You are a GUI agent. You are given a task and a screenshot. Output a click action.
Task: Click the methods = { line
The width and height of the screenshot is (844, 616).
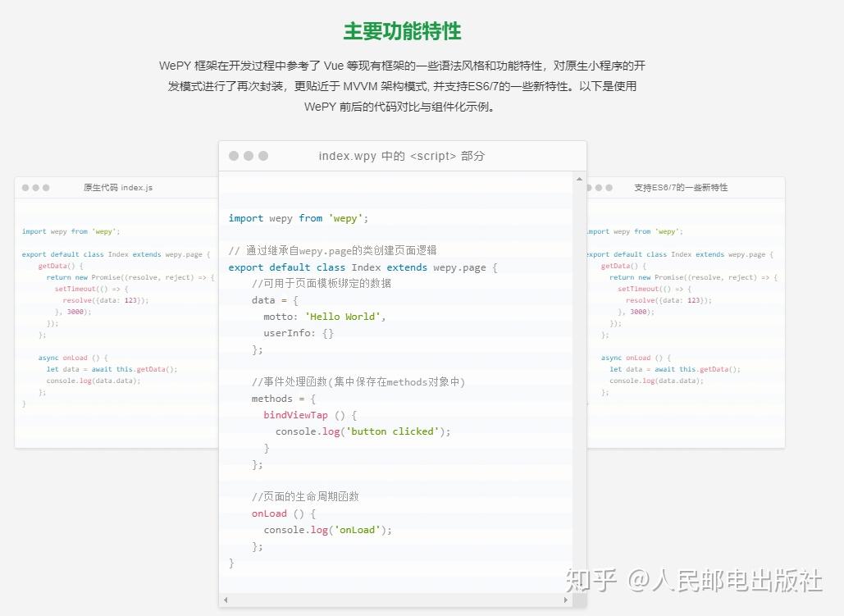tap(283, 399)
